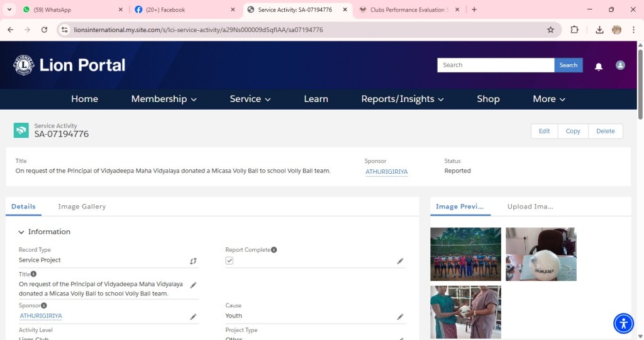644x340 pixels.
Task: Open the user profile avatar in portal header
Action: pos(620,65)
